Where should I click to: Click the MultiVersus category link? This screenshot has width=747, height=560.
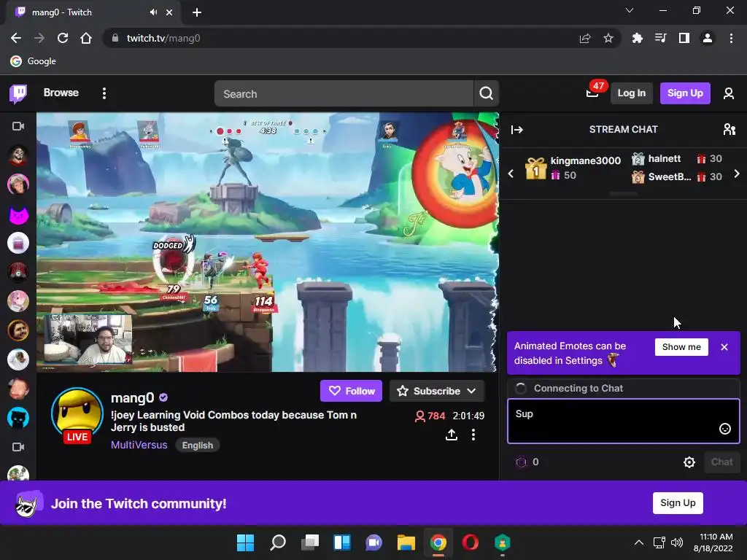click(139, 445)
